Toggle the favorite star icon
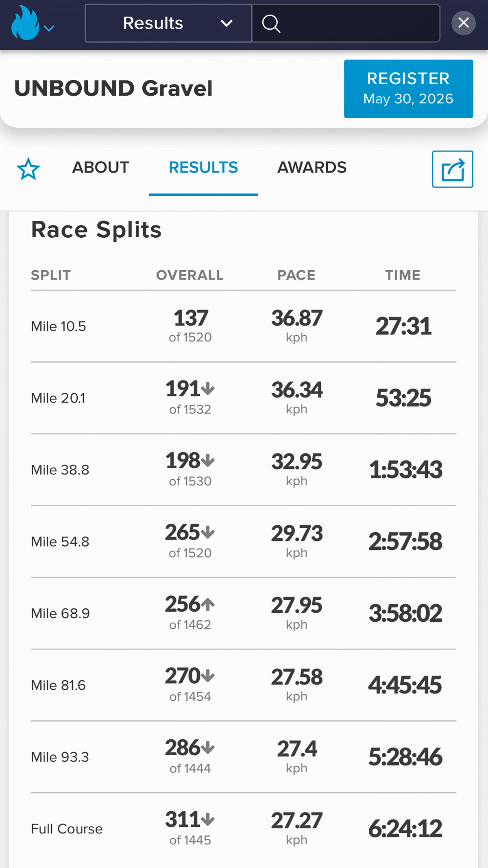This screenshot has height=868, width=488. [x=28, y=169]
